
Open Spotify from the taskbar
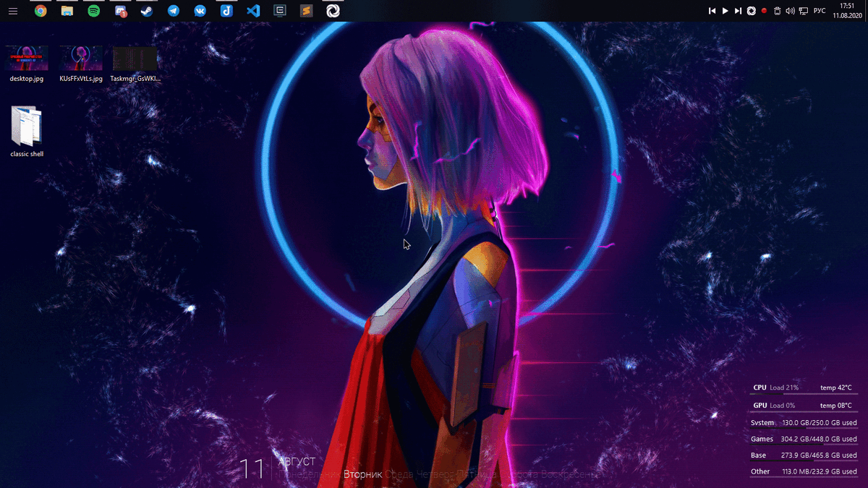click(94, 11)
